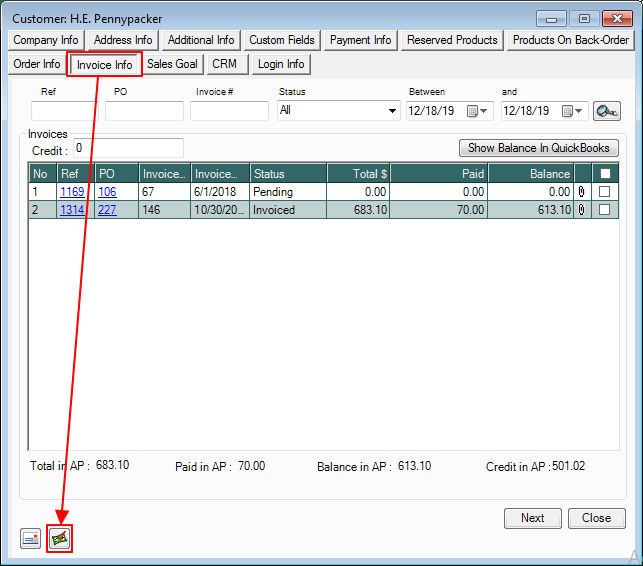Screen dimensions: 643x566
Task: Click the Invoice # search field
Action: click(x=229, y=111)
